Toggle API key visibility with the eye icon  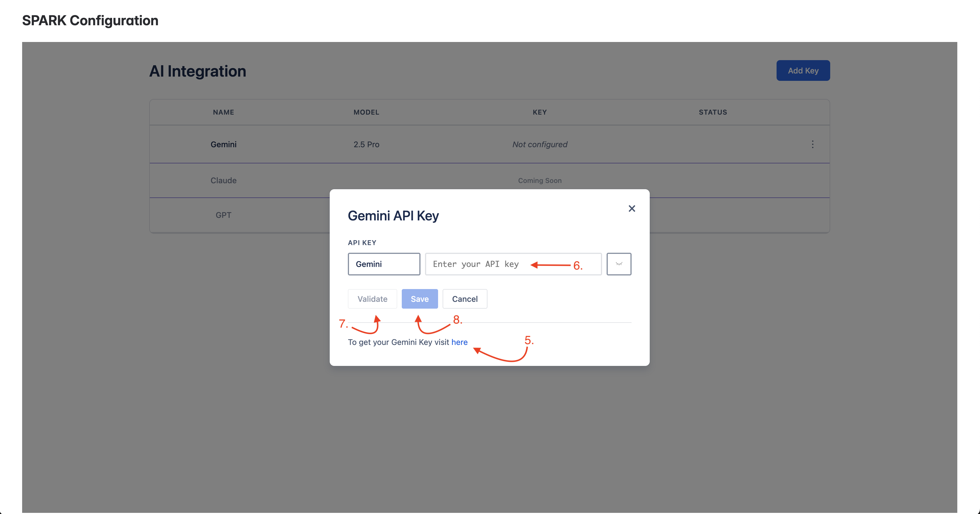tap(619, 264)
